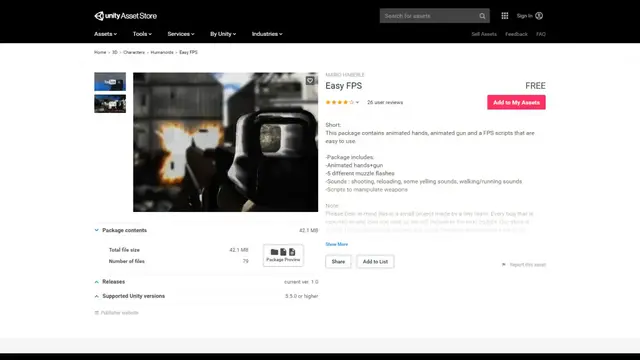Screen dimensions: 640x360
Task: Click the Add to List button
Action: 375,262
